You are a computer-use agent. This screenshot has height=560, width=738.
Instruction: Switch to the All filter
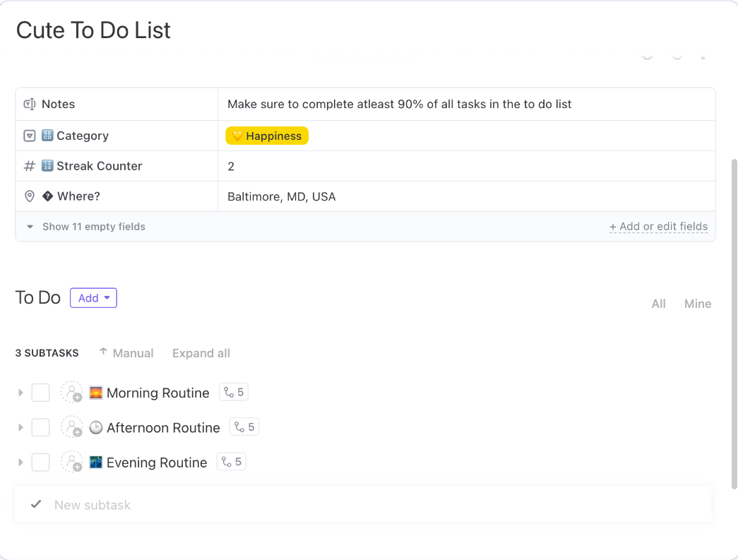point(658,304)
